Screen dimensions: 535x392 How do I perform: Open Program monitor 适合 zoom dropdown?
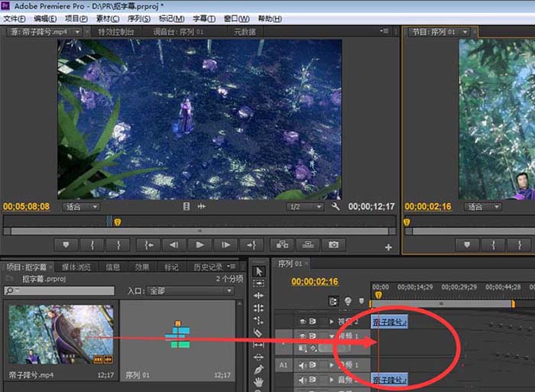[482, 207]
